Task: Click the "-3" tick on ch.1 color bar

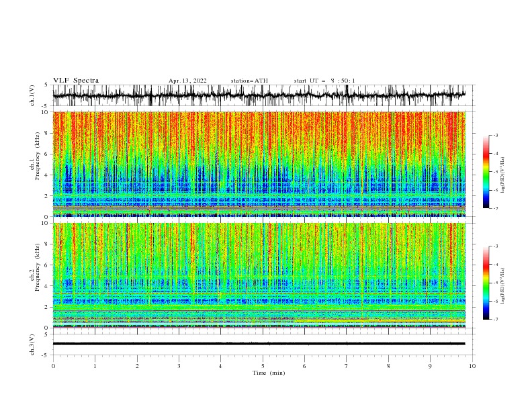Action: pos(495,135)
